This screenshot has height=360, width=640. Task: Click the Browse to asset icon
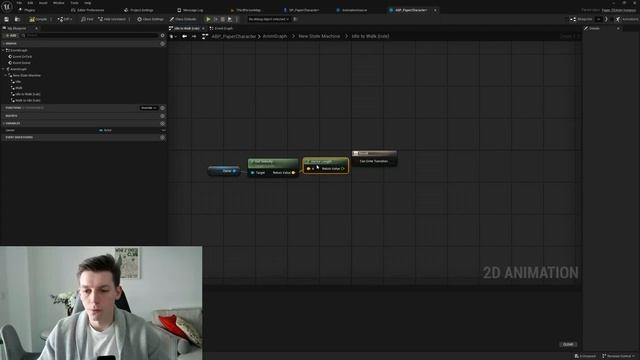tap(17, 19)
